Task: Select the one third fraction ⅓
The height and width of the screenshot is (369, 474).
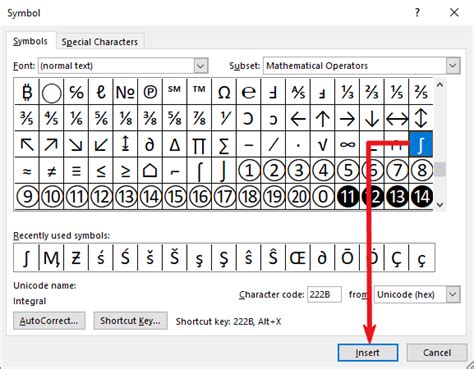Action: (347, 92)
